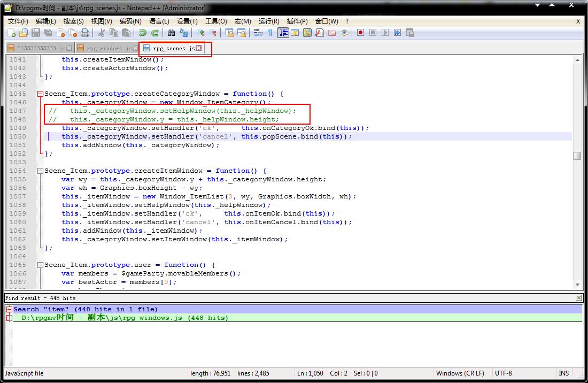Collapse the Scene_Item user function fold
Screen dimensions: 588x383
coord(40,265)
